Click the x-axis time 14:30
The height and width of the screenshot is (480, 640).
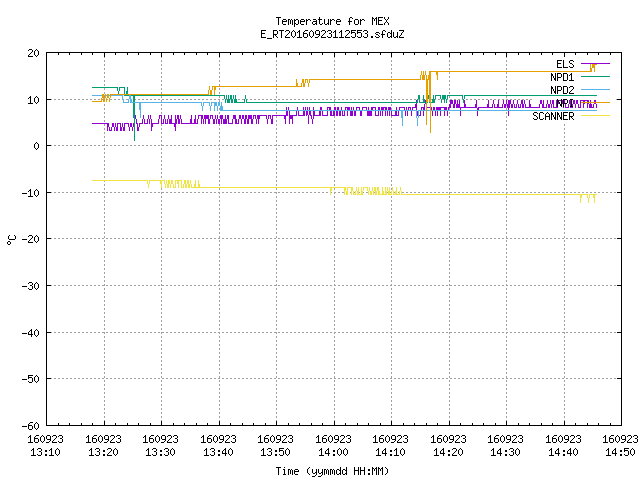click(x=506, y=452)
